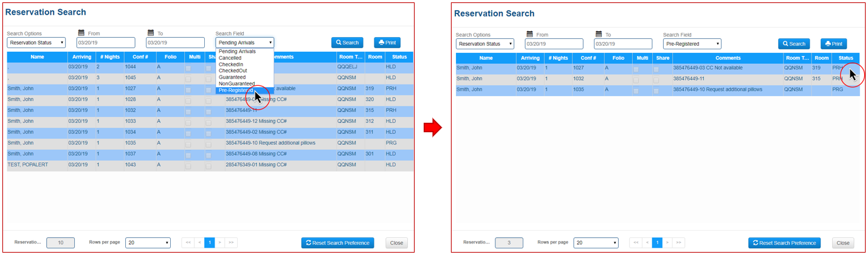Click the Print button in left panel

tap(387, 43)
